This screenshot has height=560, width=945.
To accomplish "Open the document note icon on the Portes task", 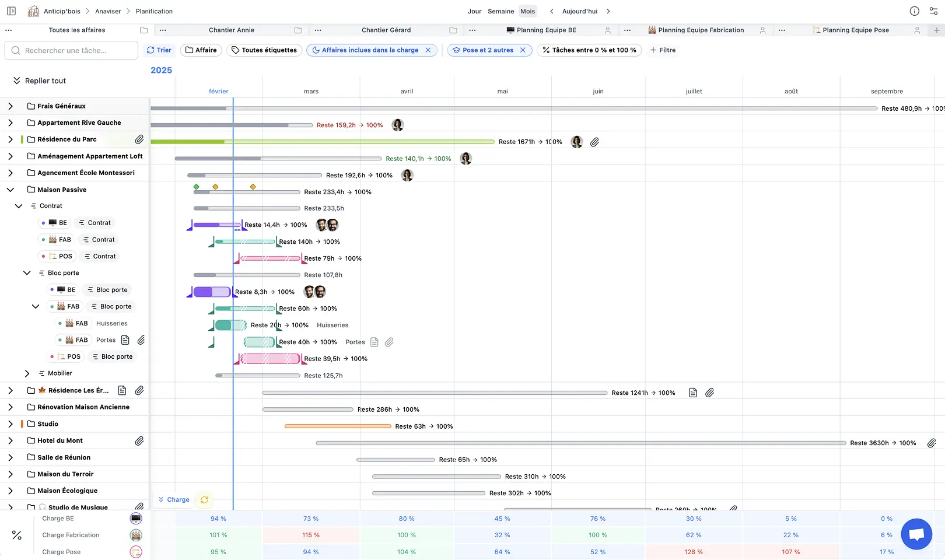I will (x=125, y=340).
